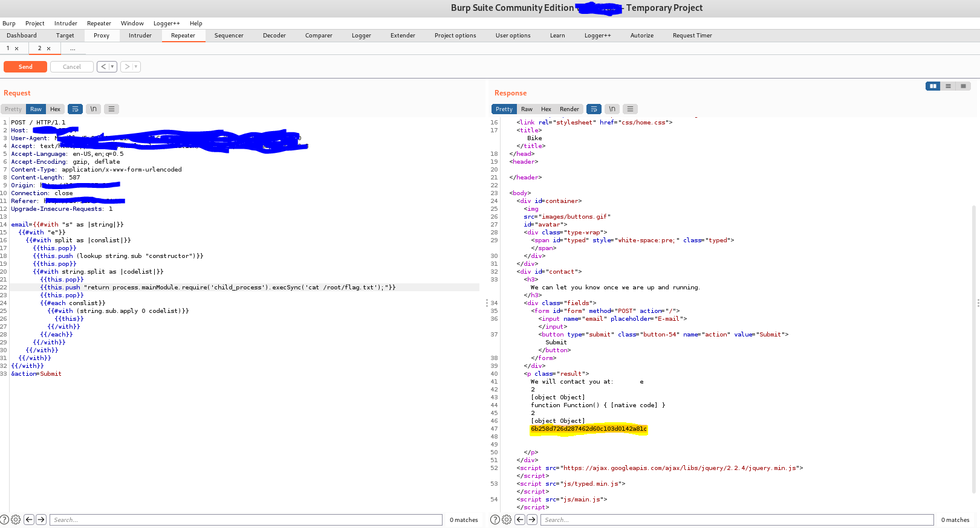Go to next search match in Response
This screenshot has width=980, height=528.
[x=532, y=520]
